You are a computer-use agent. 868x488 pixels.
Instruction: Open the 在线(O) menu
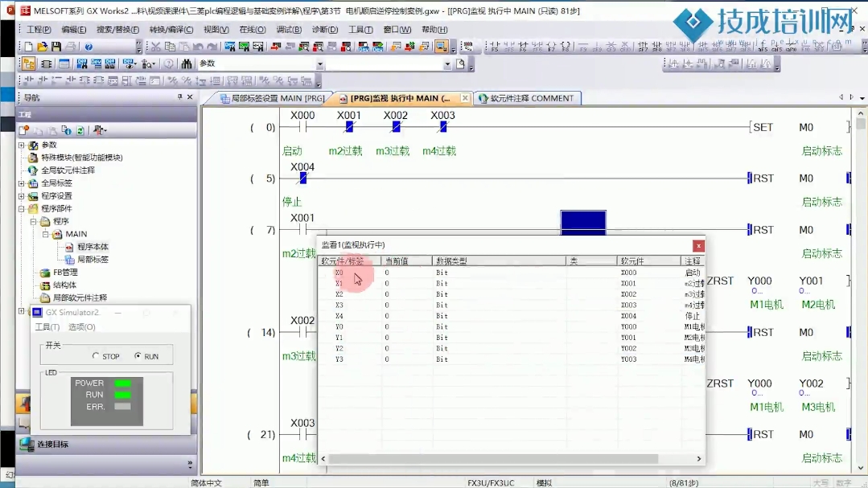[253, 29]
